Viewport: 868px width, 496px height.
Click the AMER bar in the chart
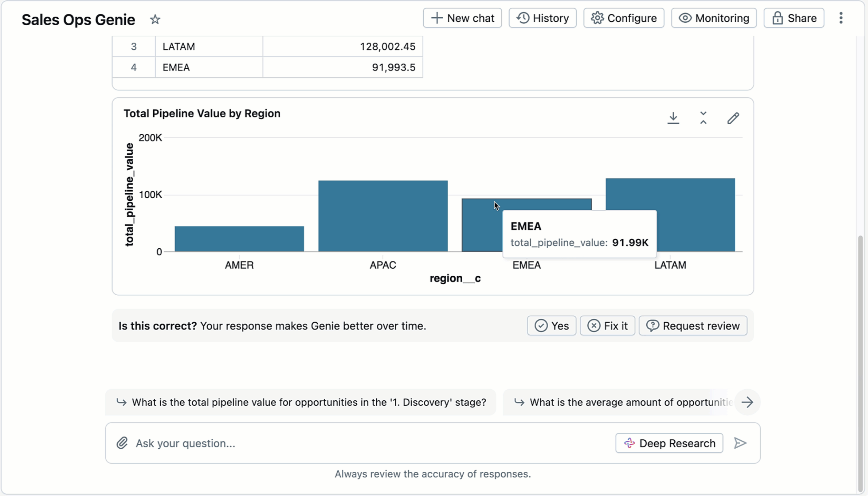point(239,239)
